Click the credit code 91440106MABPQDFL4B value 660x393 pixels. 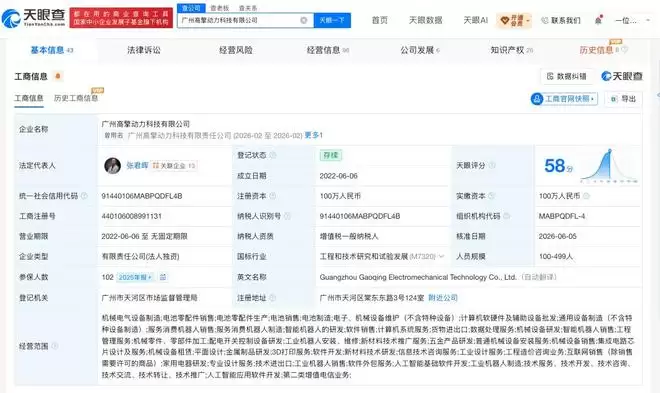point(142,196)
